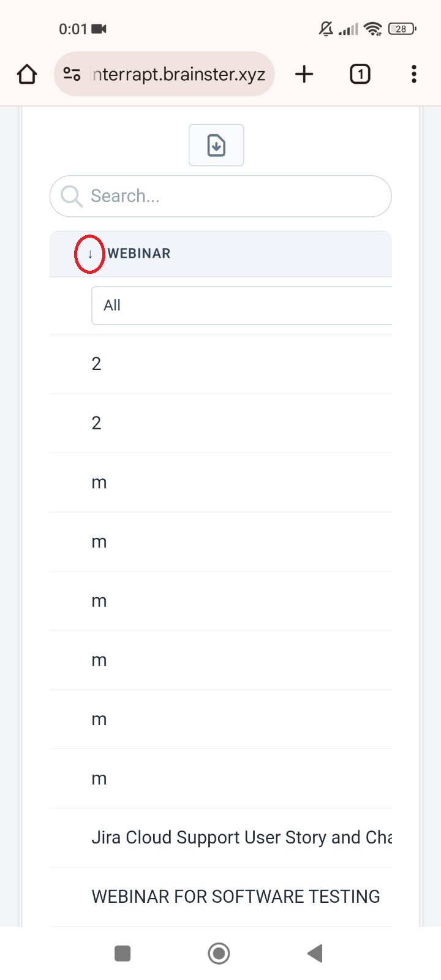Tap the interrapt.brainster.xyz address bar

coord(178,74)
